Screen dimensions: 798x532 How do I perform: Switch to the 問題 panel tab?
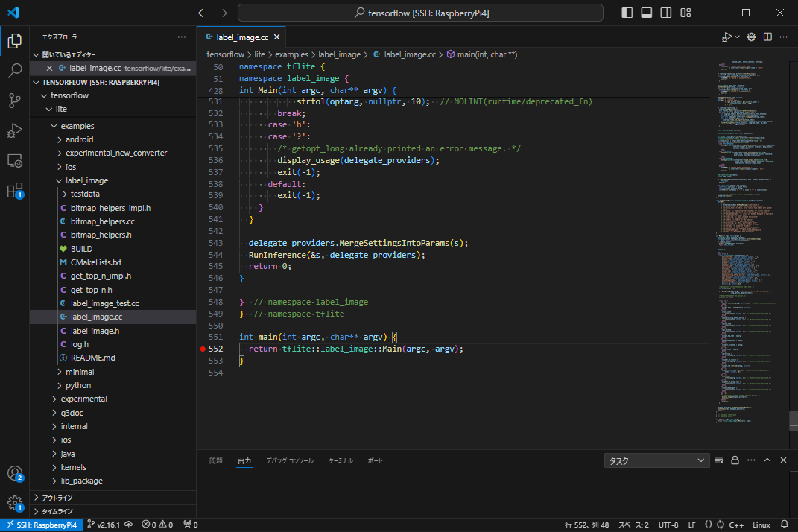tap(216, 460)
